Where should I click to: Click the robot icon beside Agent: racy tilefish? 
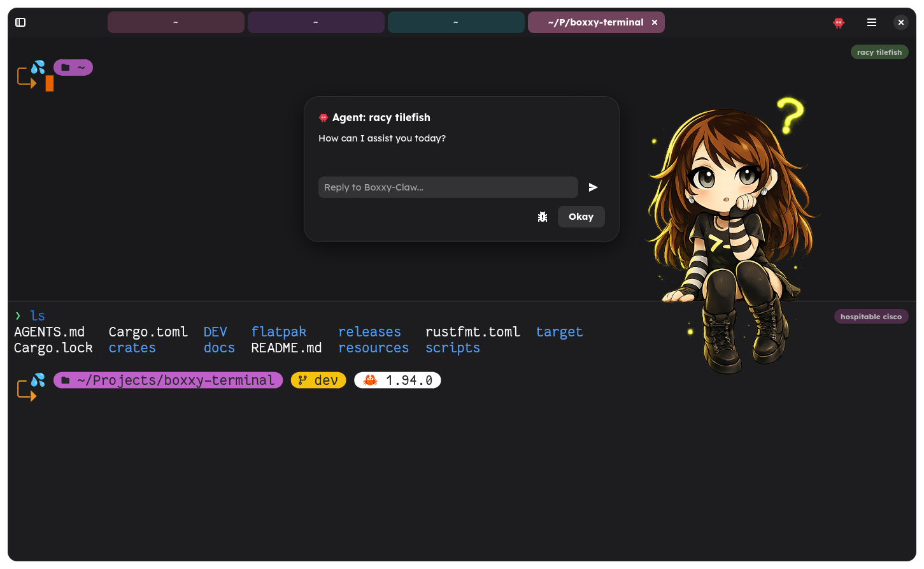point(323,117)
